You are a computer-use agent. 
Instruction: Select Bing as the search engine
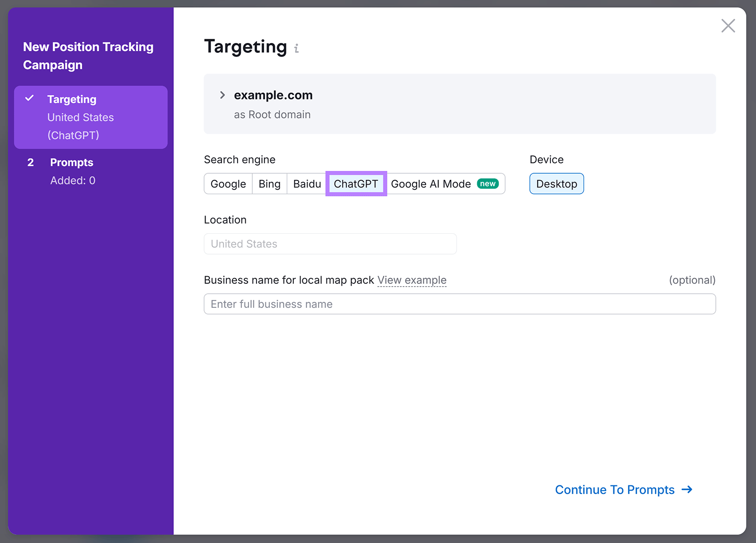click(x=269, y=184)
